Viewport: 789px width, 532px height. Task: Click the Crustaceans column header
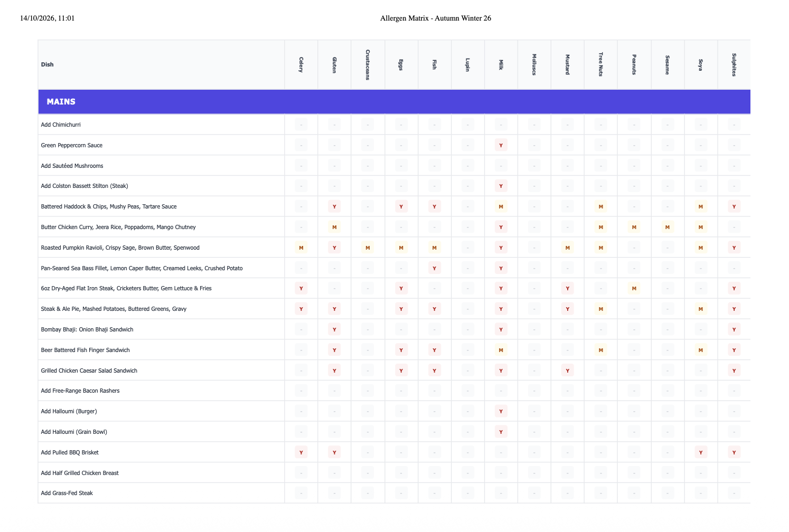click(368, 64)
